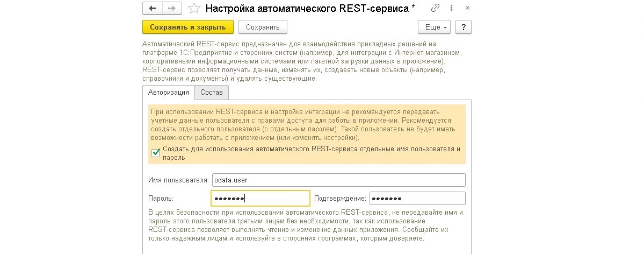Copy link using chain icon
The image size is (644, 254).
pyautogui.click(x=436, y=8)
